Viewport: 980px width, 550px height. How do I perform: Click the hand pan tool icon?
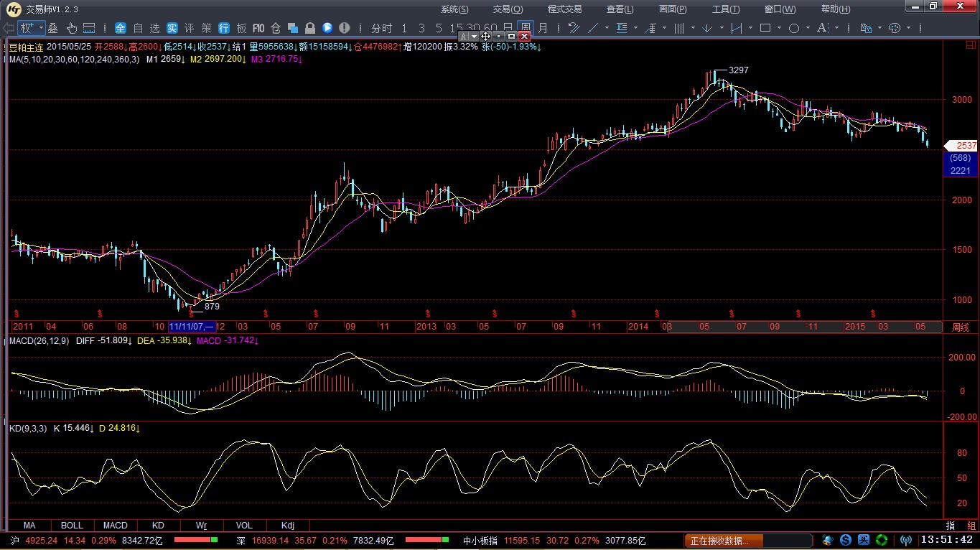point(72,28)
